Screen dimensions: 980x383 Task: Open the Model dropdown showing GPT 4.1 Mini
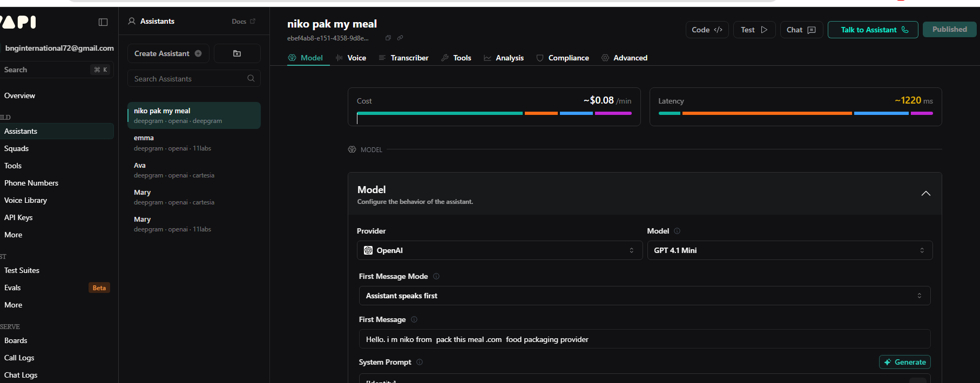[790, 250]
